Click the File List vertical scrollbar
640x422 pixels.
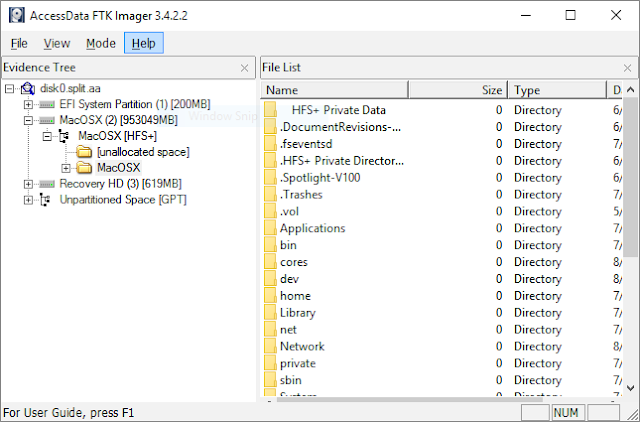pos(631,240)
